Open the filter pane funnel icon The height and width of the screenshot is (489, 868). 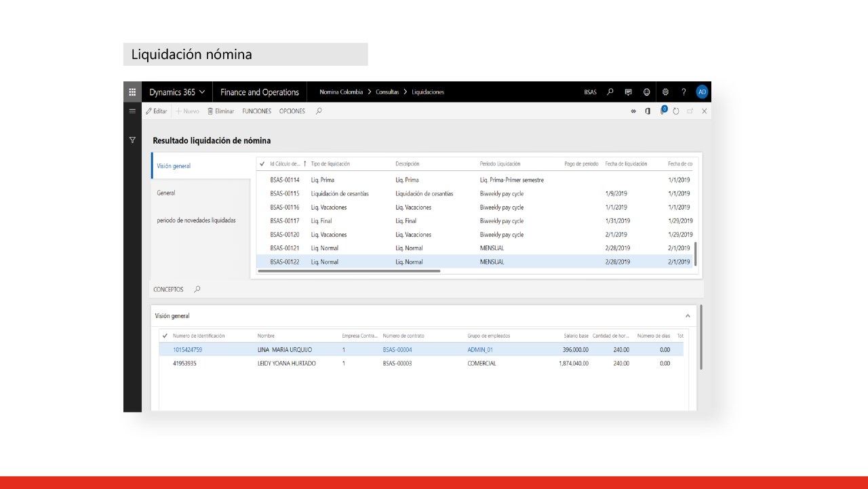point(132,140)
